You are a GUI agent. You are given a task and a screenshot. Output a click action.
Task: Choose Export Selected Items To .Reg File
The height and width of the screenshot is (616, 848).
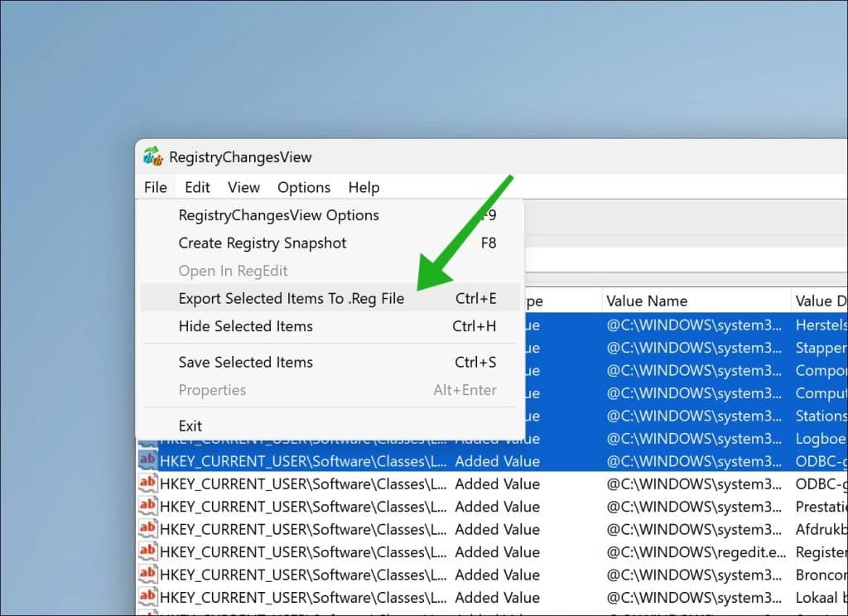330,298
